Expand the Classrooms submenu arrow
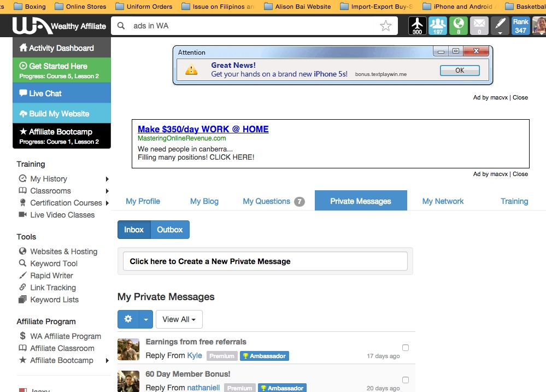Image resolution: width=546 pixels, height=392 pixels. 107,191
